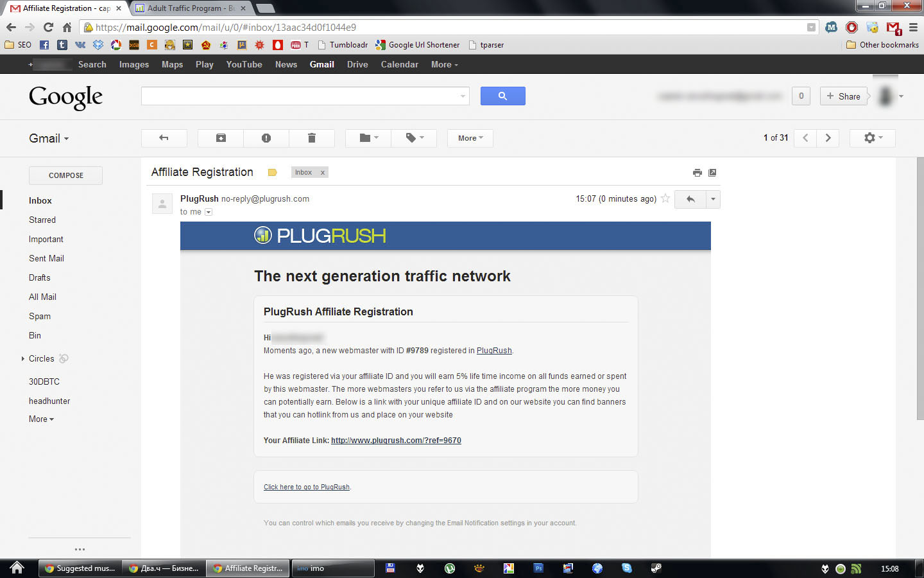Open Tumblr bookmark icon
Image resolution: width=924 pixels, height=578 pixels.
pyautogui.click(x=62, y=45)
